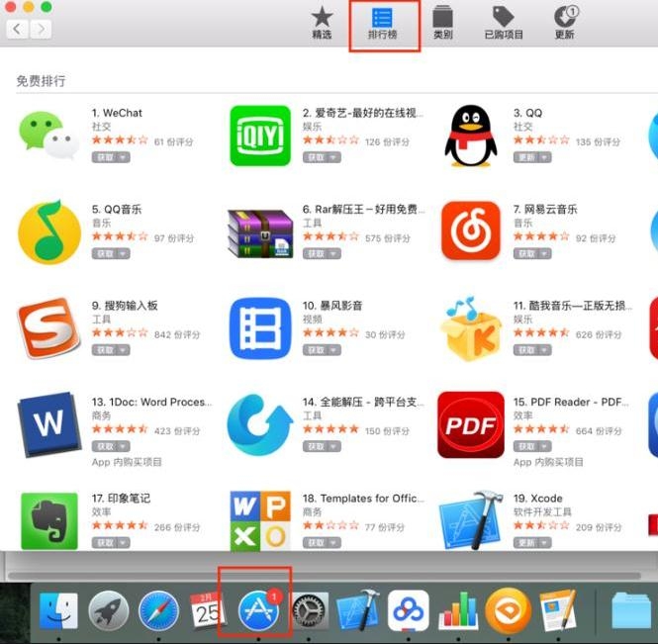
Task: Click '575 份评分' rating count text
Action: point(387,238)
